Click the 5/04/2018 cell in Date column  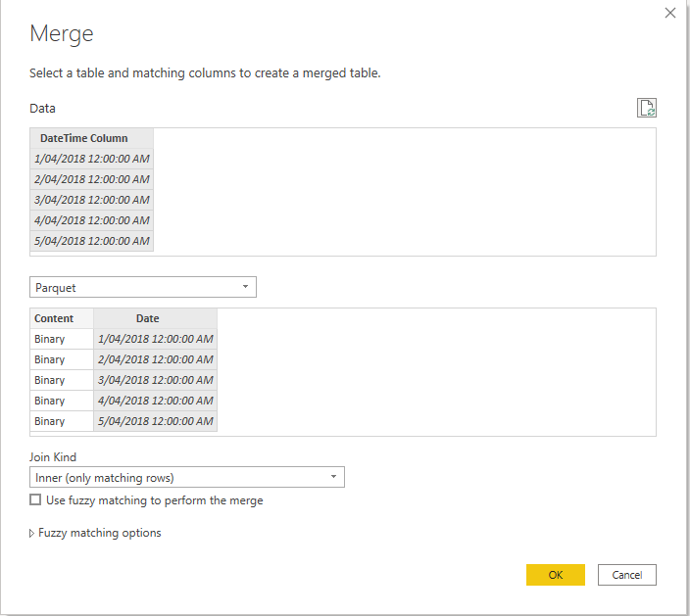(155, 421)
